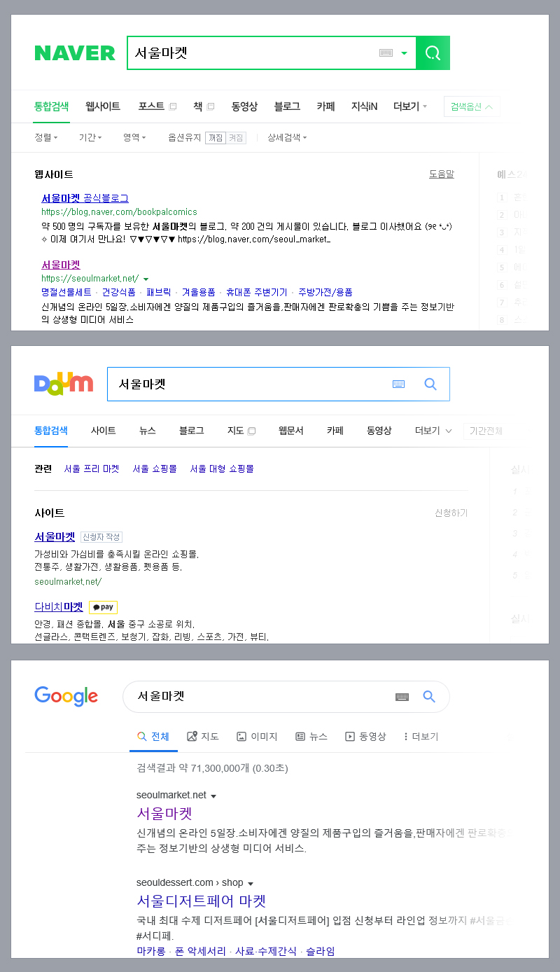Expand Naver search box dropdown arrow
The image size is (560, 972).
(404, 53)
